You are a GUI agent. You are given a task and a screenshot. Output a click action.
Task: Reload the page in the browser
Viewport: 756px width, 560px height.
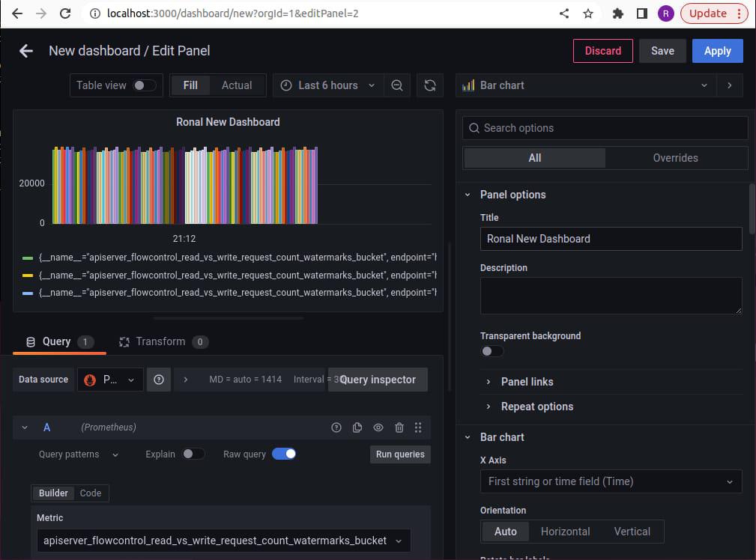pyautogui.click(x=65, y=13)
